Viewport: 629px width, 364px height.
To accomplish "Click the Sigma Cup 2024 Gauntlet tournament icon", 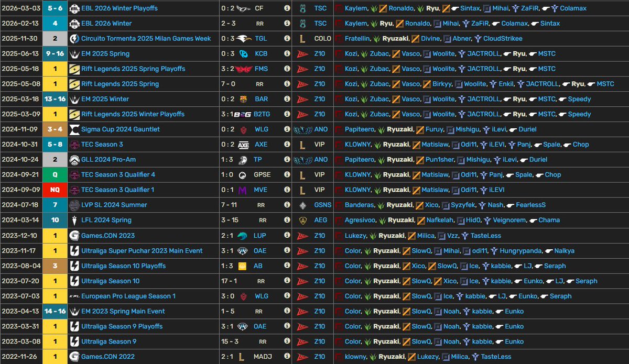I will click(74, 129).
